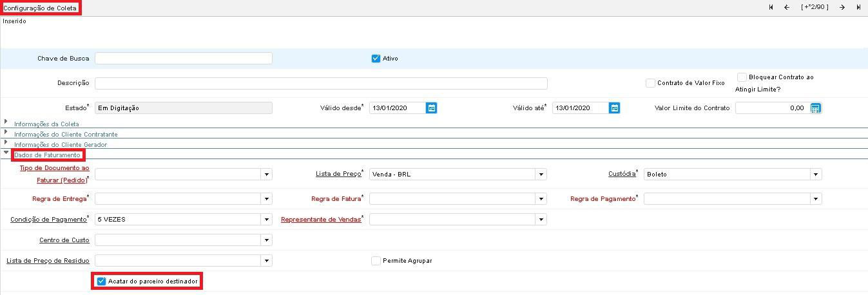Toggle Acatar do parceiro destinador checkbox
Screen dimensions: 868x295
[101, 281]
